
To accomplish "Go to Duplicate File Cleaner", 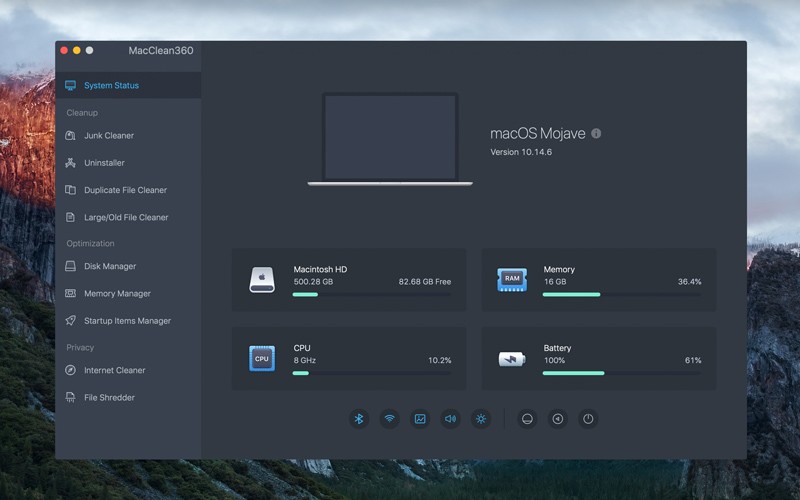I will (128, 190).
